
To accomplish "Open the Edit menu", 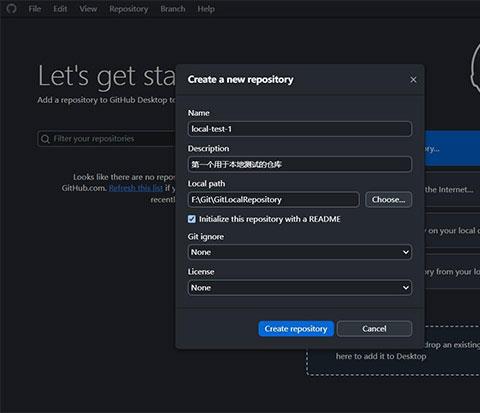I will (x=60, y=9).
